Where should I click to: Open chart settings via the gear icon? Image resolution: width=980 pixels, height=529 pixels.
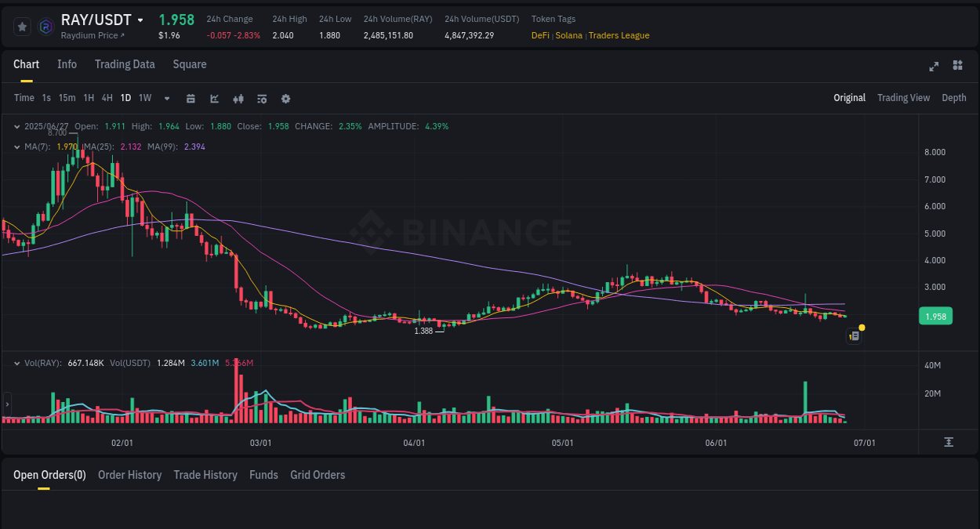tap(285, 98)
